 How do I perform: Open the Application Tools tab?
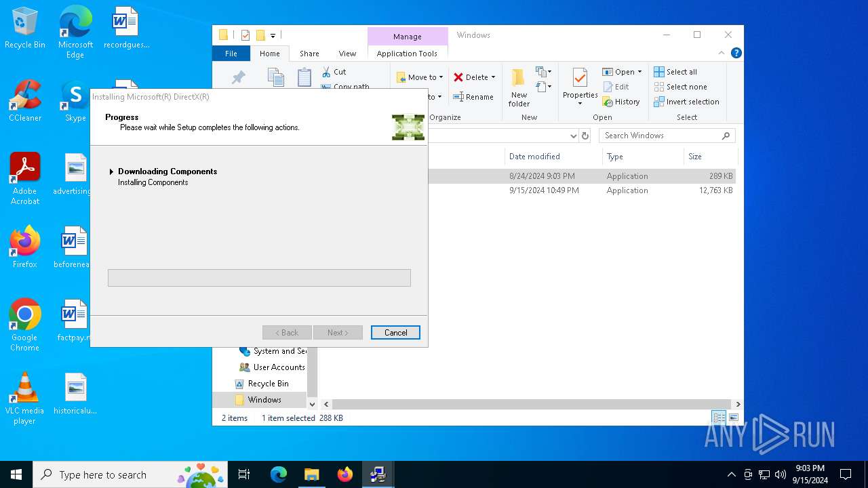click(407, 54)
